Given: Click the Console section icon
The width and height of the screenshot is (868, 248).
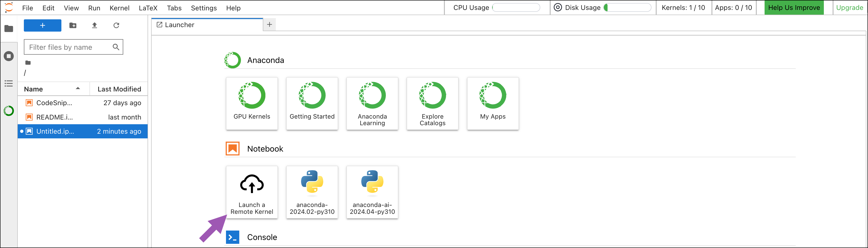Looking at the screenshot, I should tap(233, 237).
